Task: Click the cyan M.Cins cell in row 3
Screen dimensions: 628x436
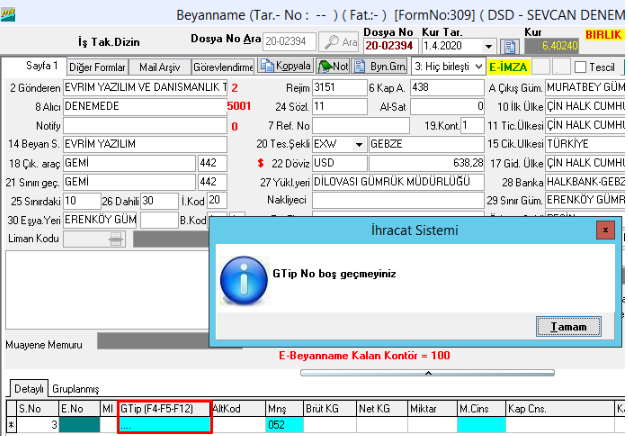Action: pos(481,425)
